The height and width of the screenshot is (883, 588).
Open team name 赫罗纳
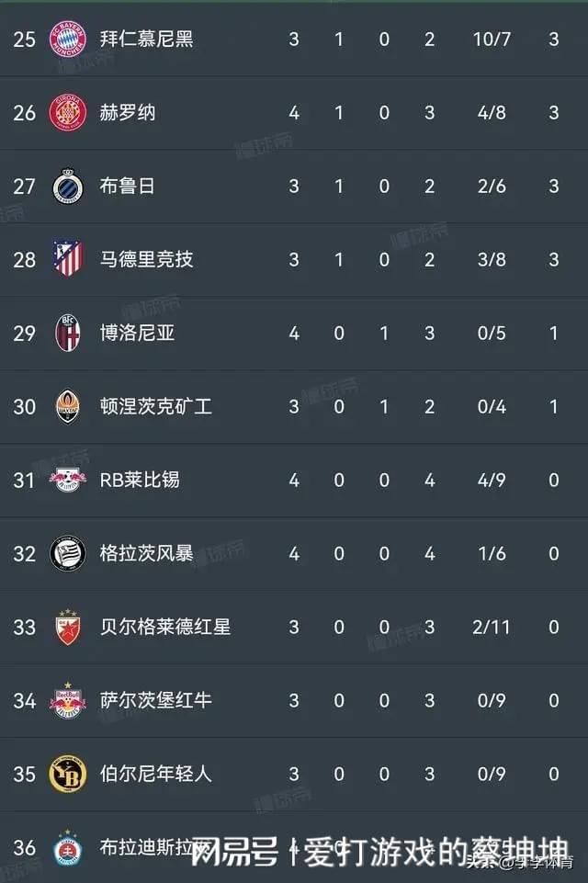128,113
